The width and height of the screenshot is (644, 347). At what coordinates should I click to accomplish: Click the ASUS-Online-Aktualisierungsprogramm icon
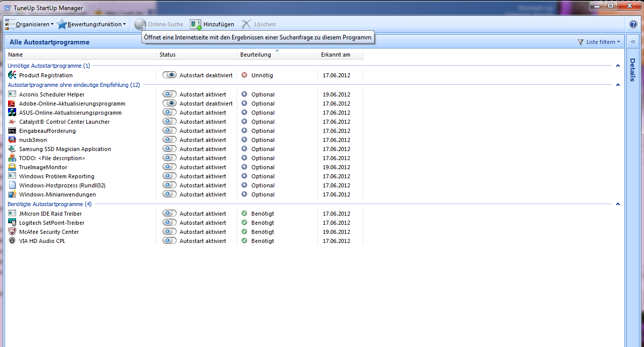click(12, 113)
